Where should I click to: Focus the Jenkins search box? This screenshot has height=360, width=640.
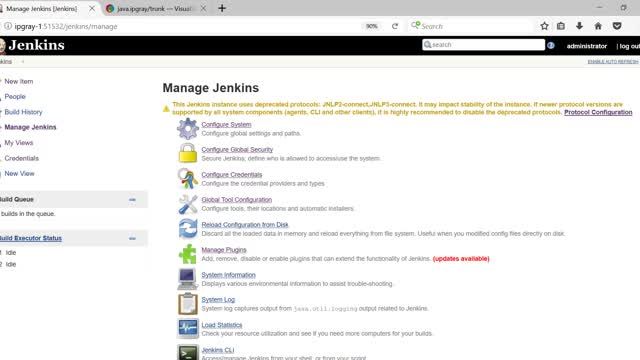(x=483, y=44)
